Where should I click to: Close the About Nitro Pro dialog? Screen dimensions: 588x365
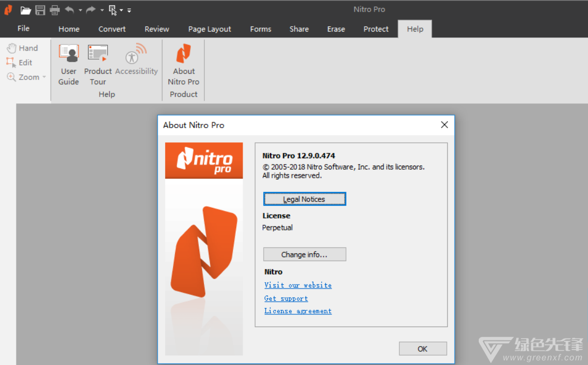pos(445,124)
